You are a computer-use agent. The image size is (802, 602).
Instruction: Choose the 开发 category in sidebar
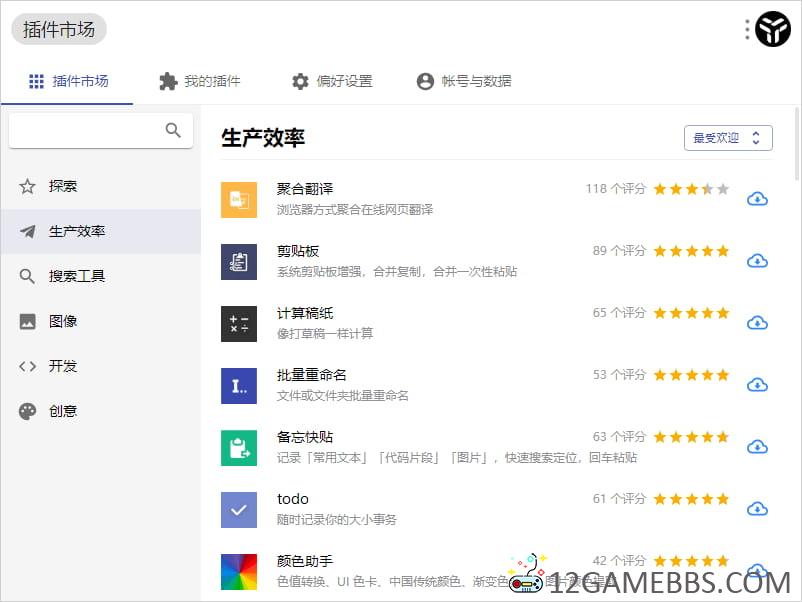pyautogui.click(x=62, y=366)
